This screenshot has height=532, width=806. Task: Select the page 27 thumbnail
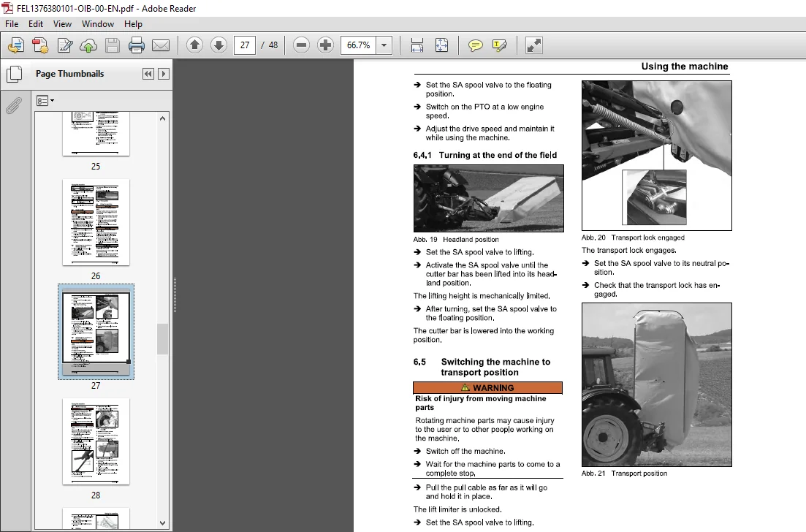[x=96, y=332]
